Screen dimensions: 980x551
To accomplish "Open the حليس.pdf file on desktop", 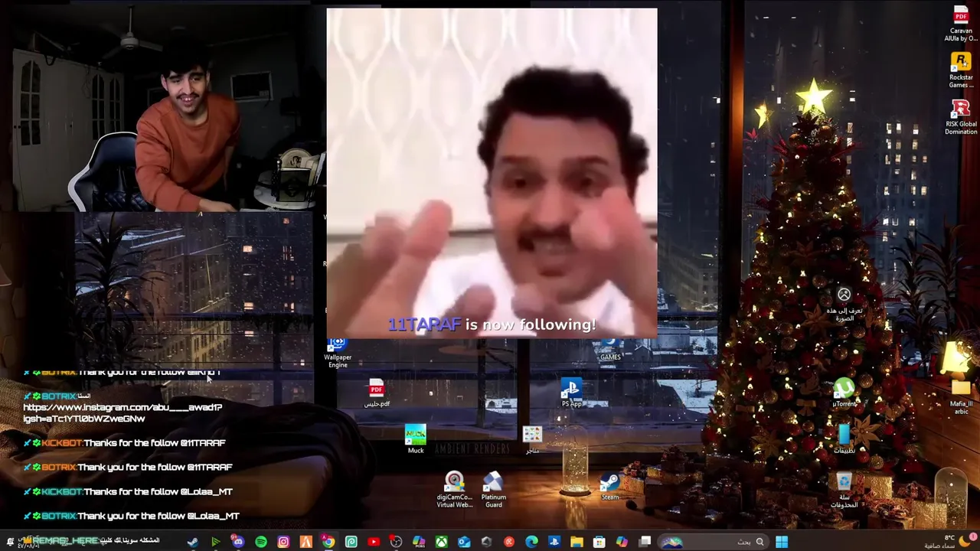I will (376, 393).
